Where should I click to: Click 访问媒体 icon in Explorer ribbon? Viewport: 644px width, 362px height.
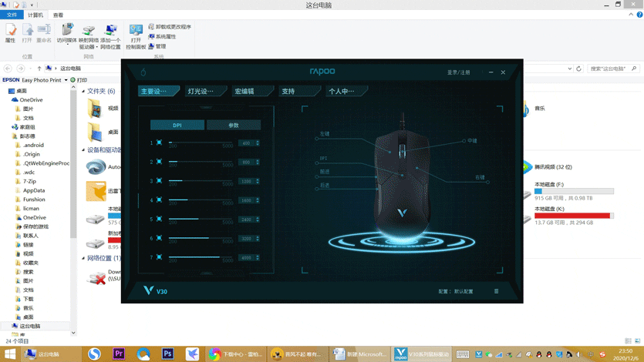click(66, 33)
